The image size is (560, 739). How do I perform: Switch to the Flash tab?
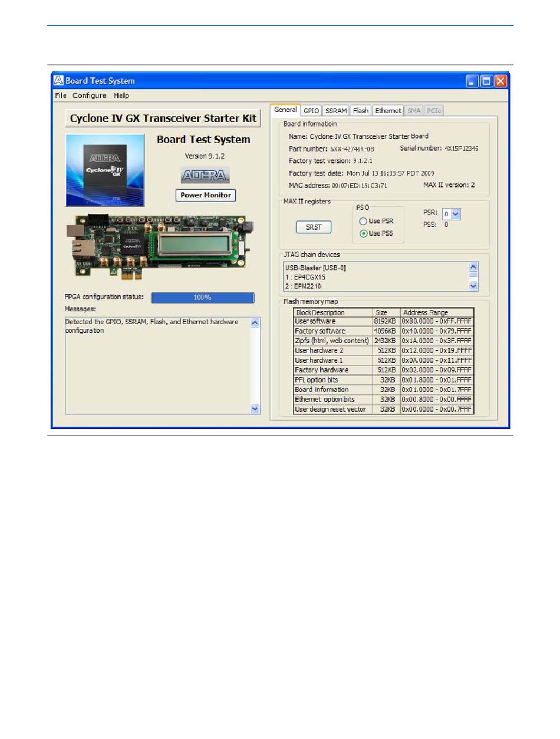(361, 111)
